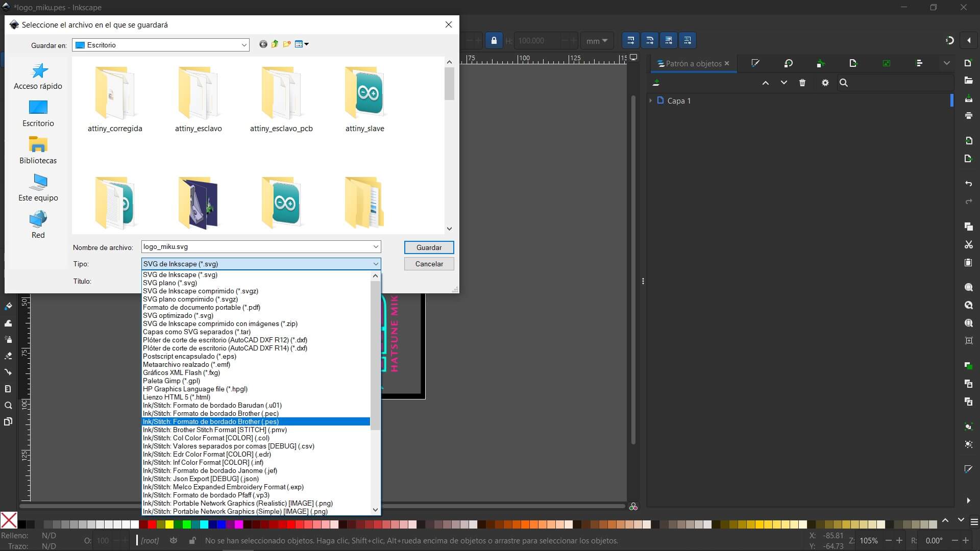Click the layers panel search icon

pos(844,83)
